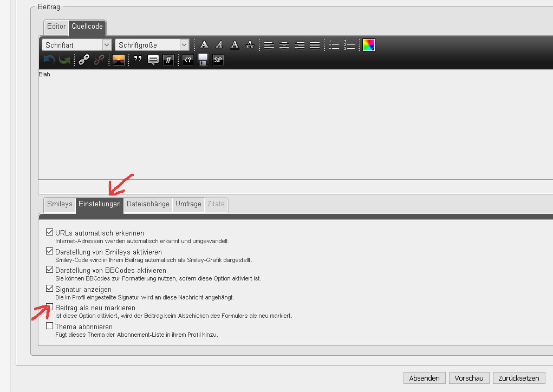The image size is (553, 392).
Task: Enable 'Beitrag als neu markieren' checkbox
Action: tap(50, 308)
